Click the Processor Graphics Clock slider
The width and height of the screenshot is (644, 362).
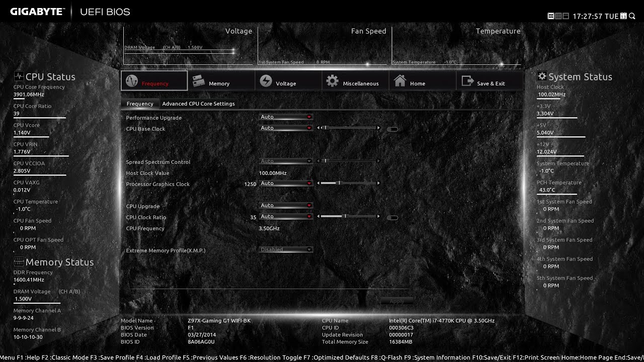(349, 183)
